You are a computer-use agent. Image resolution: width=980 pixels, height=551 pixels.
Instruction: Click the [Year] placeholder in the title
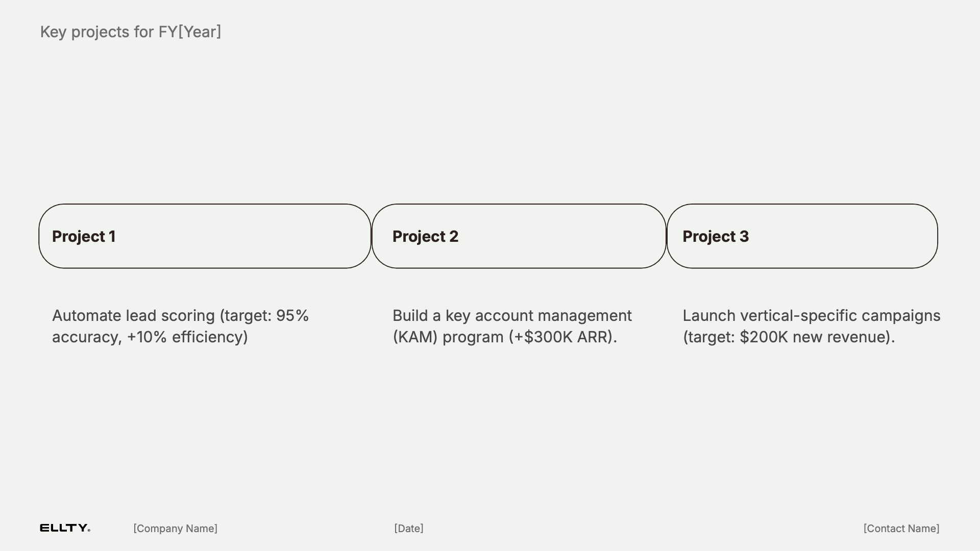[200, 32]
